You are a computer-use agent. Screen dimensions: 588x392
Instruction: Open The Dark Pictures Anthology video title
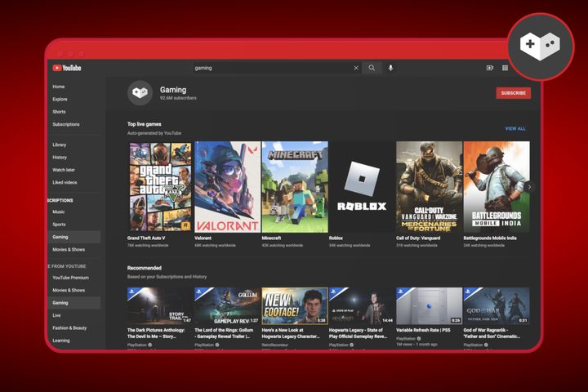pyautogui.click(x=156, y=333)
